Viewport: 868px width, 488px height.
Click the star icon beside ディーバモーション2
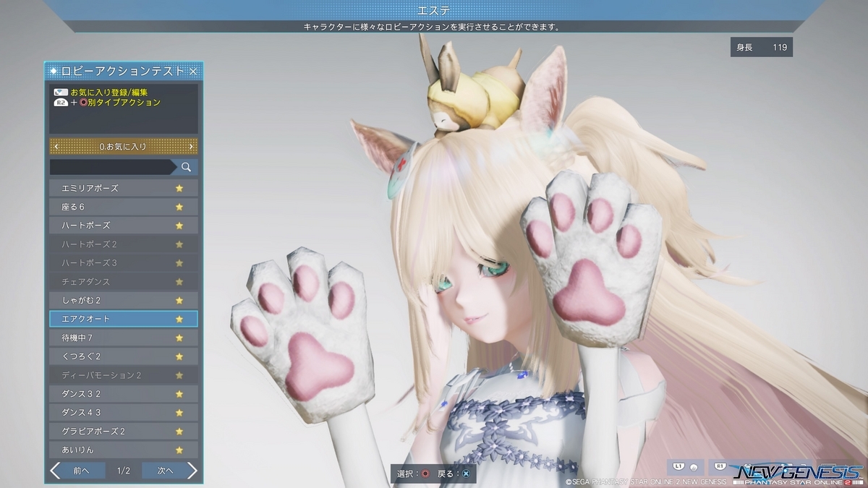pos(179,375)
